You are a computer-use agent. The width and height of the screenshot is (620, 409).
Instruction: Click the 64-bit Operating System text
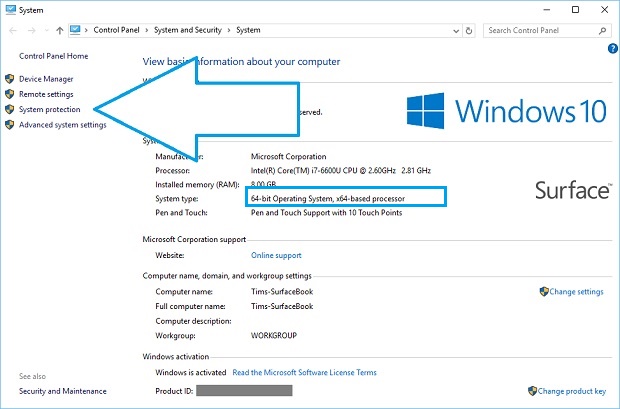coord(328,199)
